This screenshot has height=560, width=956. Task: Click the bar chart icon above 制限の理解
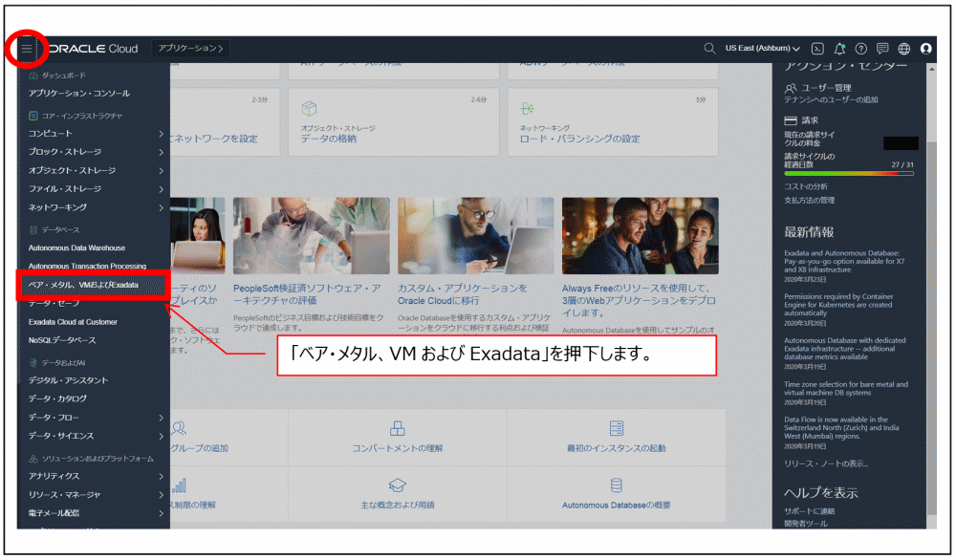click(x=180, y=485)
